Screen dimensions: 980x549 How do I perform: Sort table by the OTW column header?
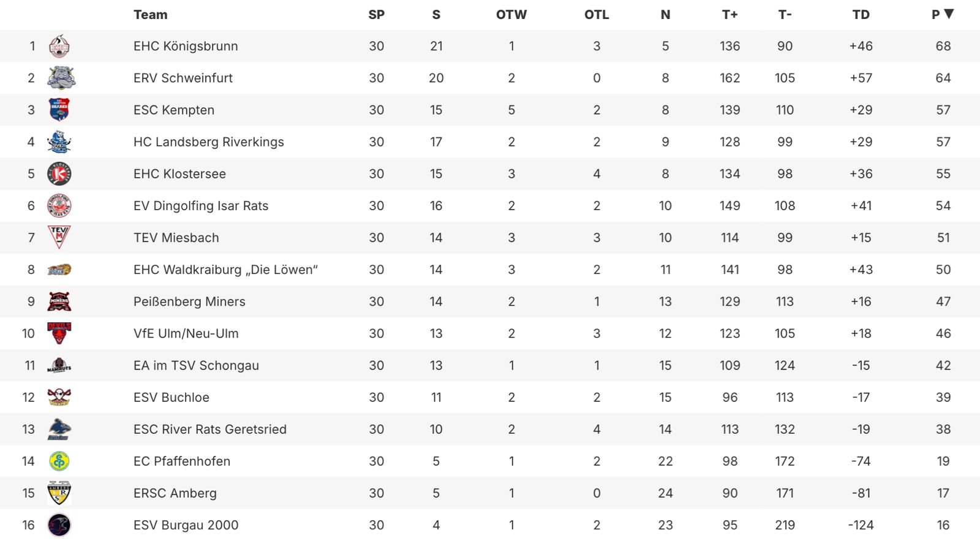coord(511,15)
